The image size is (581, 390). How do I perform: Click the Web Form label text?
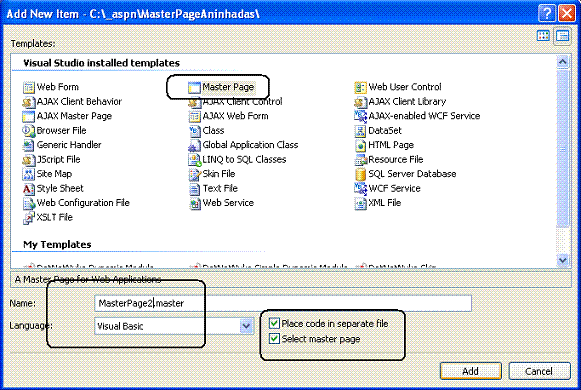[x=57, y=87]
